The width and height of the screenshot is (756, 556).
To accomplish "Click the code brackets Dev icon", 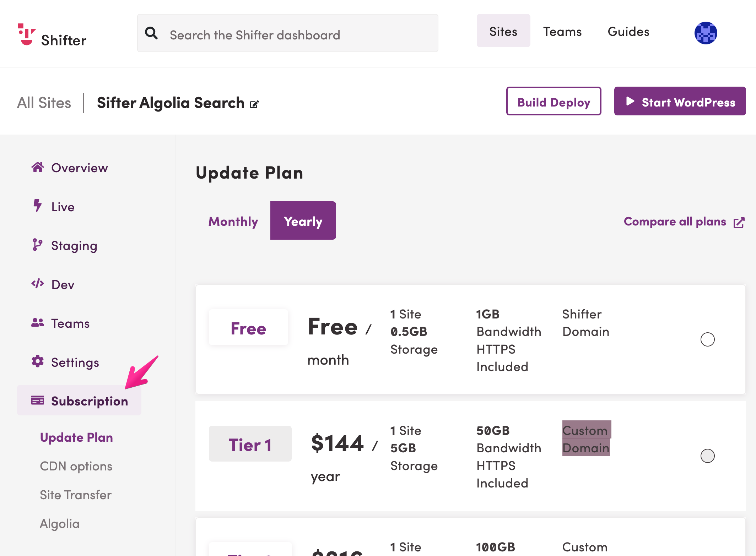I will [x=37, y=284].
